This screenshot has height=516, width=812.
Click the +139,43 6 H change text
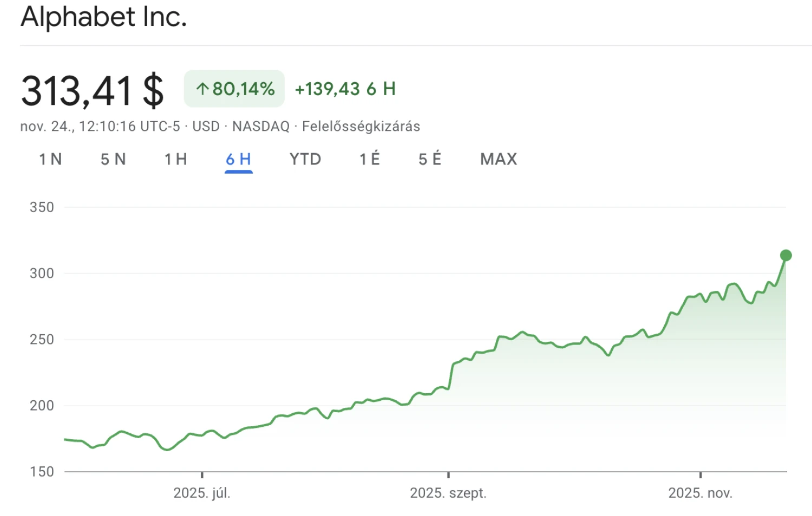(345, 89)
